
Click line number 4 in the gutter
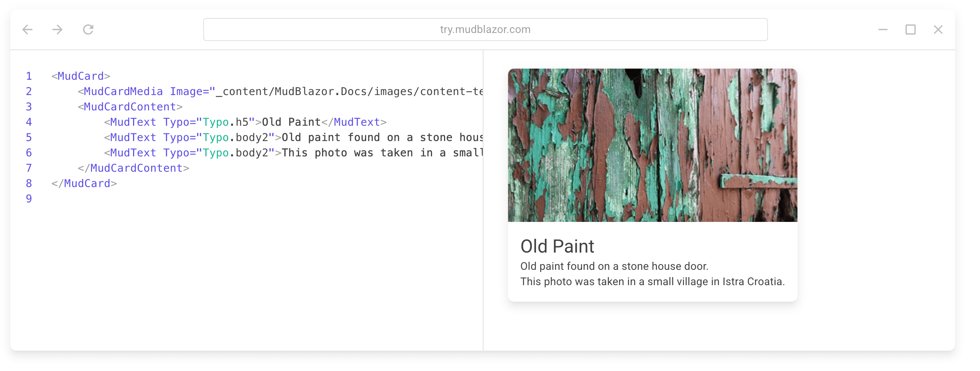tap(29, 122)
